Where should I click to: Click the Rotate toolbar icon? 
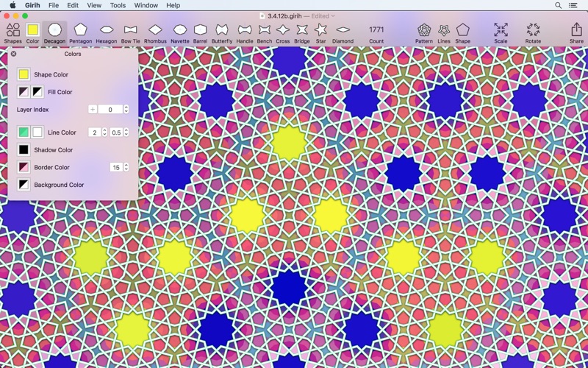click(533, 32)
